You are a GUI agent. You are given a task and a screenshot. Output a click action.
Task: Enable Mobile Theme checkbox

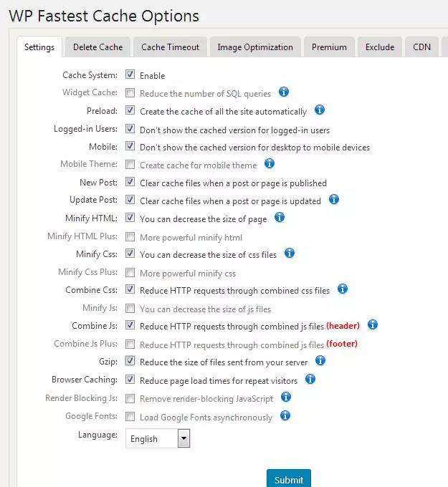tap(130, 164)
